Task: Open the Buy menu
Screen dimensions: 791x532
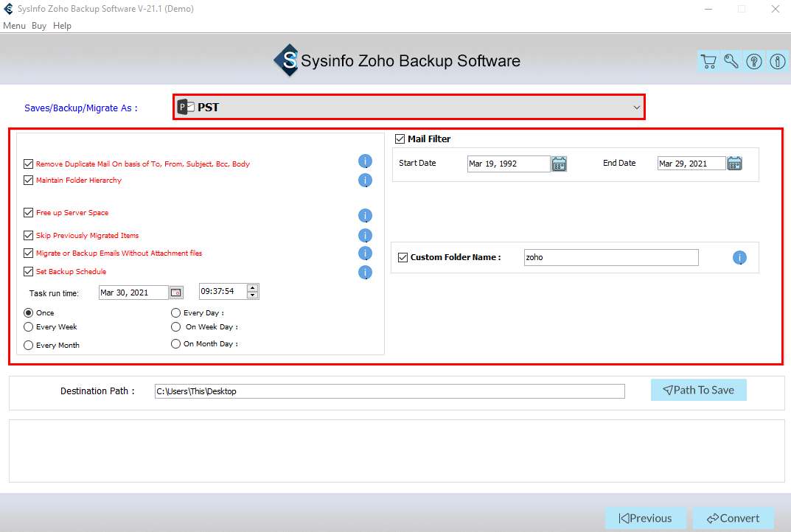Action: point(39,26)
